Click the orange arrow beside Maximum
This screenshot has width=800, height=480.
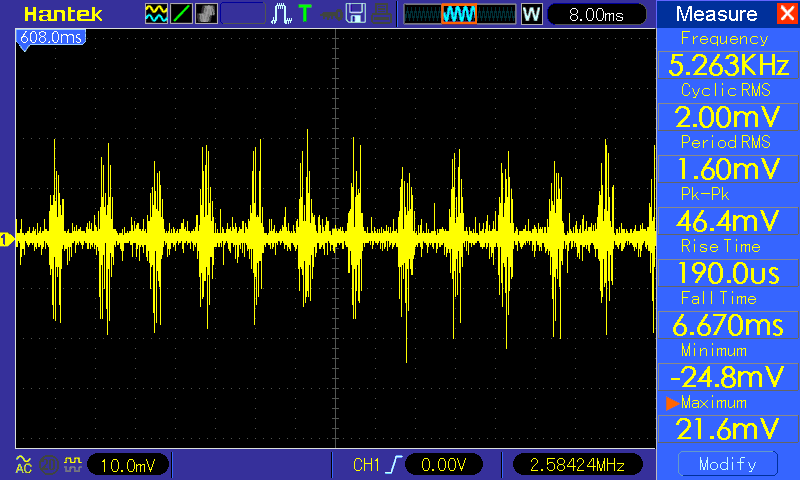coord(672,403)
